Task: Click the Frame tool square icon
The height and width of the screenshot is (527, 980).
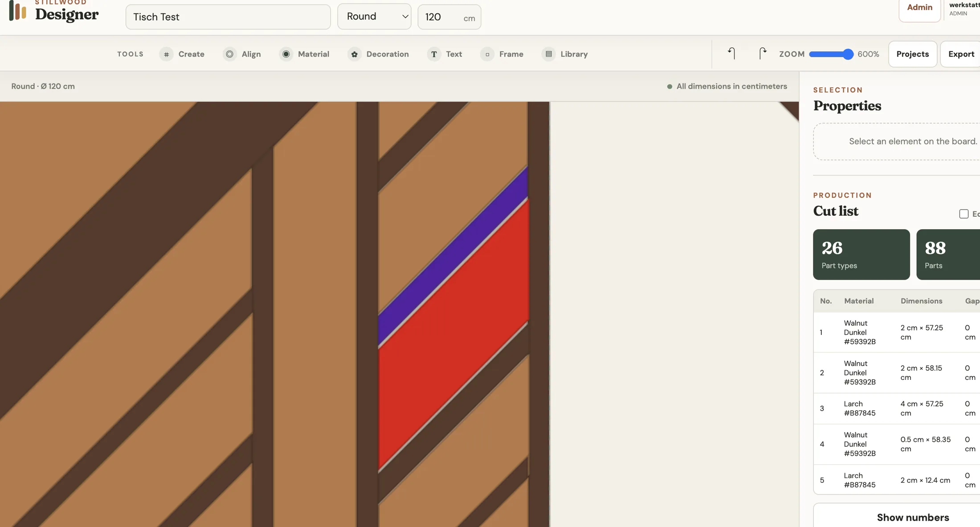Action: 487,54
